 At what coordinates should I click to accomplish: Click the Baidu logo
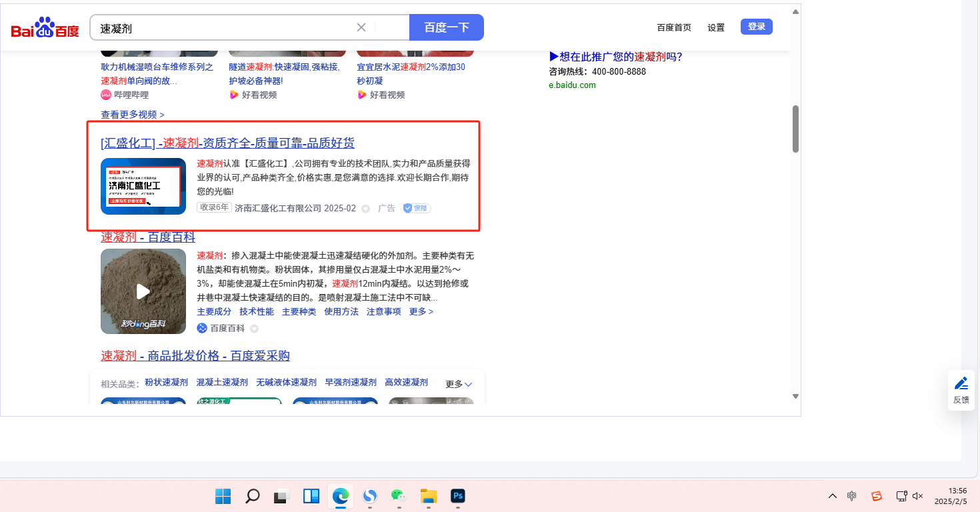(45, 28)
